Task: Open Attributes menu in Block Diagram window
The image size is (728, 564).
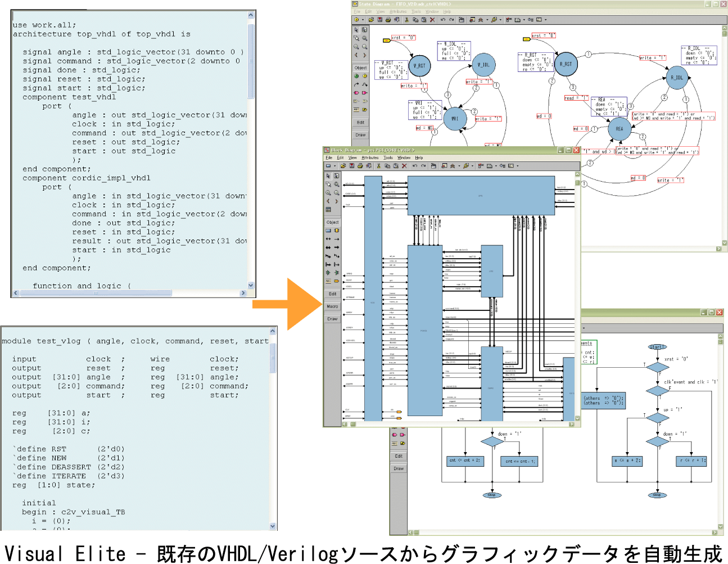Action: point(370,157)
